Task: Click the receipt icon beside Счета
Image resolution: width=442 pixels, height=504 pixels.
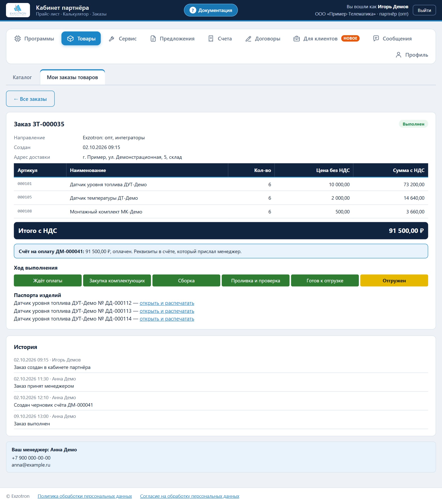Action: [211, 39]
